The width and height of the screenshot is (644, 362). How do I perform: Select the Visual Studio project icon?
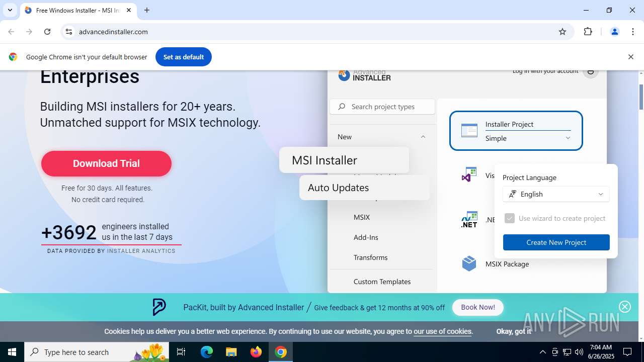[469, 174]
